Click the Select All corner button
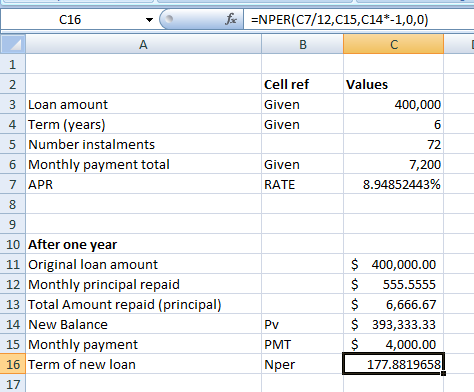The width and height of the screenshot is (474, 392). point(13,44)
